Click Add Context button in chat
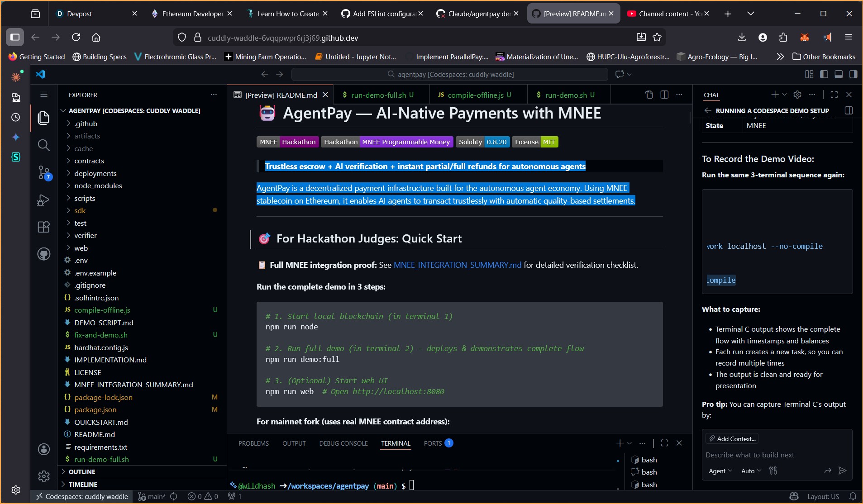 (x=733, y=439)
